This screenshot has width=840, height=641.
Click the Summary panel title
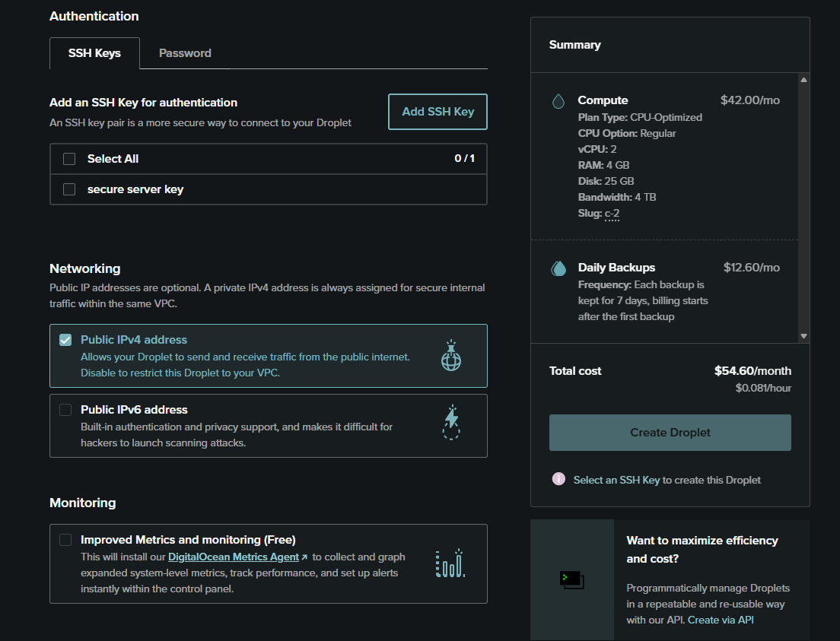(x=574, y=44)
